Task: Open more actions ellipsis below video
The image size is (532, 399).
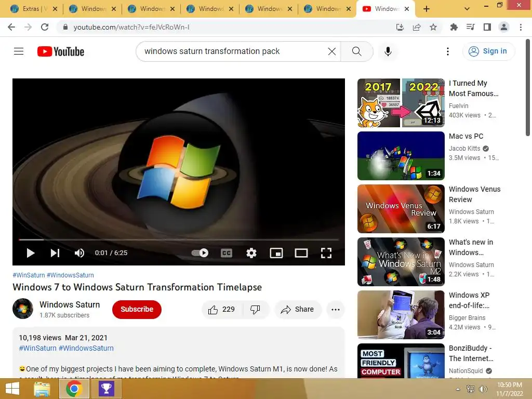Action: click(335, 310)
